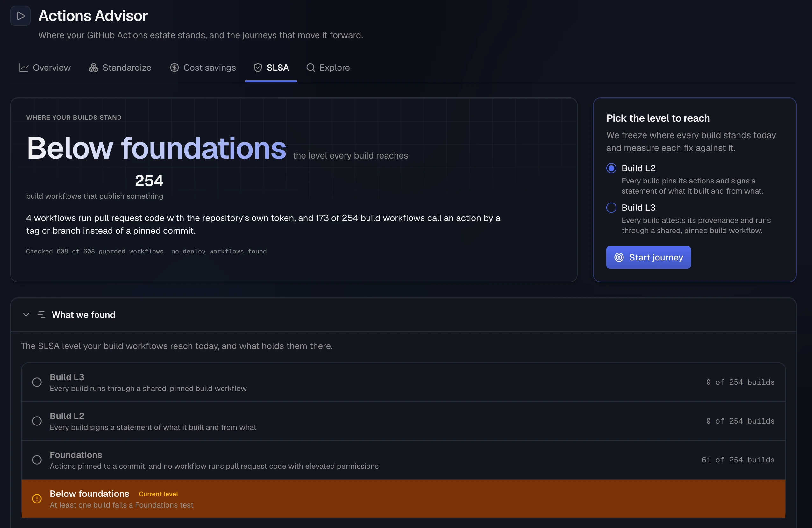The height and width of the screenshot is (528, 812).
Task: Click the WHERE YOUR BUILDS STAND label
Action: [x=74, y=118]
